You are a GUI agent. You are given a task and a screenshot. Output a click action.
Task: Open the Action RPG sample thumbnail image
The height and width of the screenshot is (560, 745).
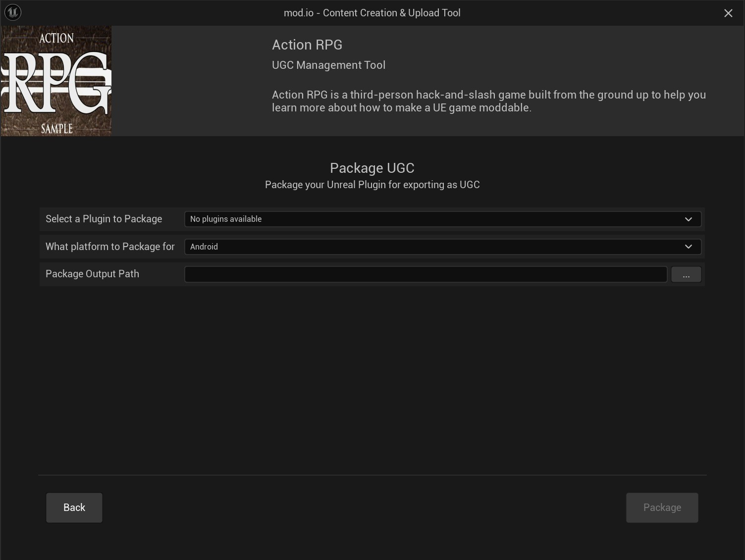(56, 80)
